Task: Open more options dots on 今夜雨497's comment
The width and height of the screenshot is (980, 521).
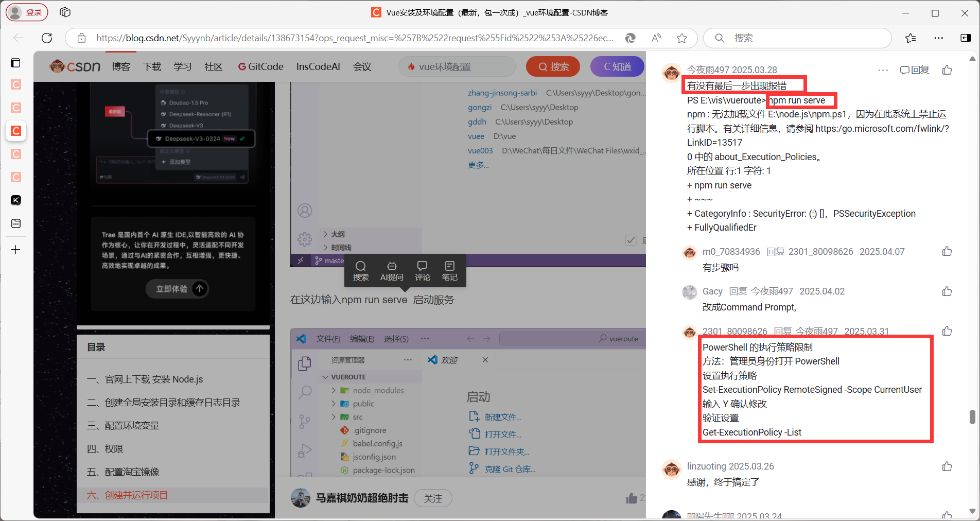Action: pos(883,70)
